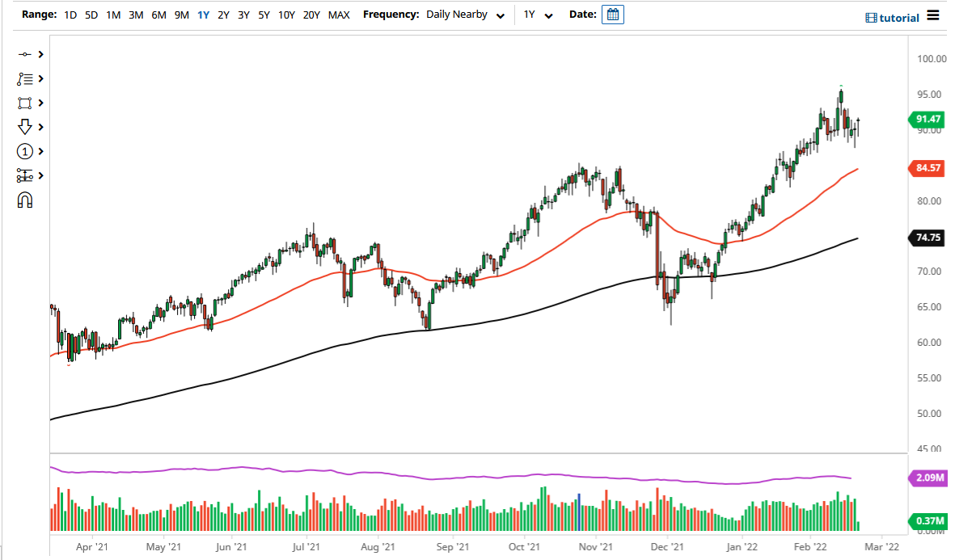Image resolution: width=955 pixels, height=560 pixels.
Task: Click the Jul '21 date axis label
Action: 306,546
